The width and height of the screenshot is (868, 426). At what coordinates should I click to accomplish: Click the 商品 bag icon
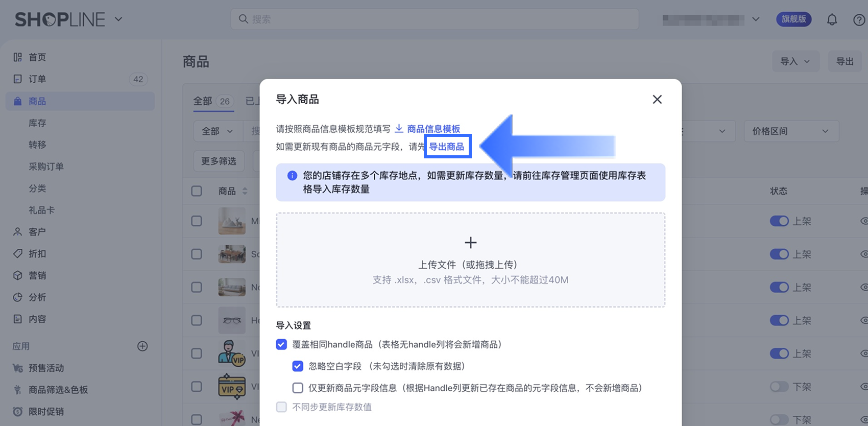click(18, 101)
